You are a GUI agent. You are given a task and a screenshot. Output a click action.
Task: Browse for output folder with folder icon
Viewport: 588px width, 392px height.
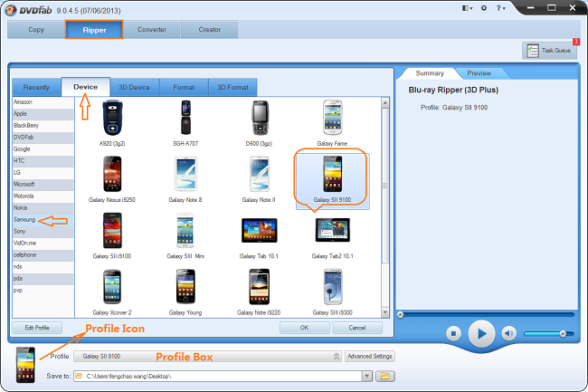click(385, 376)
